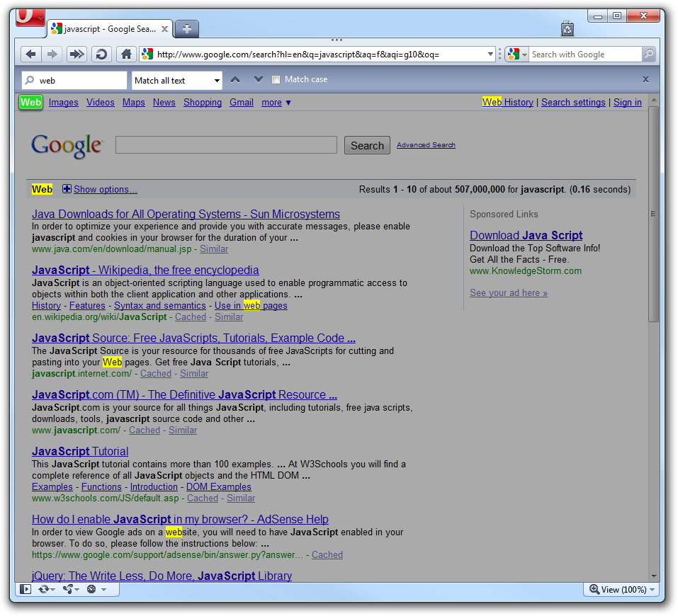
Task: Click the magnifier in Search with Google field
Action: tap(648, 55)
